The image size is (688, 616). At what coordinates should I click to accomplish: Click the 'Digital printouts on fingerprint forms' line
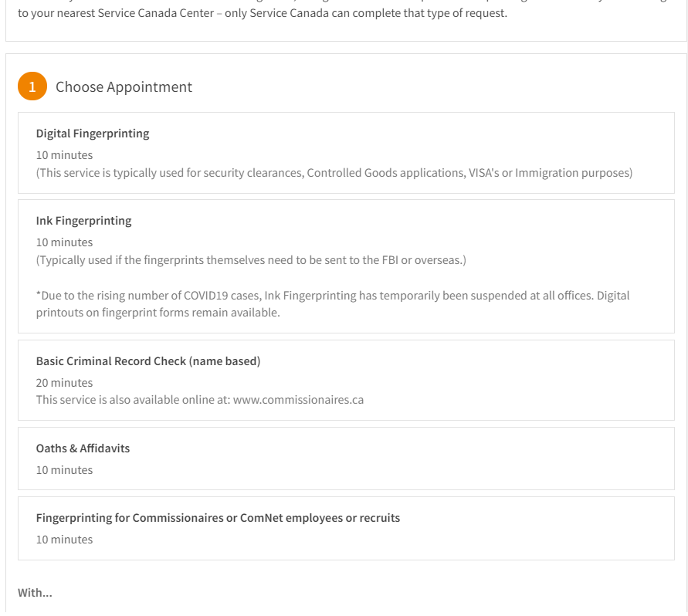(x=158, y=313)
